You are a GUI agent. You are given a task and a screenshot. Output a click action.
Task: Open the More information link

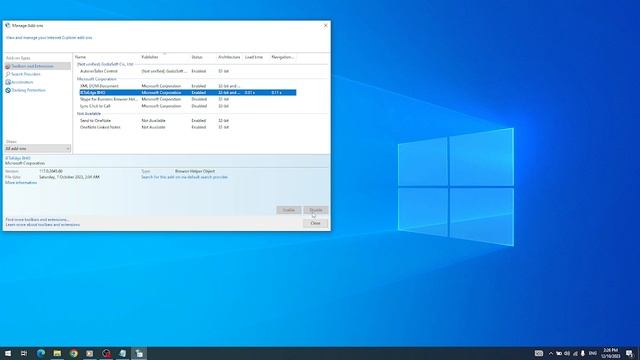click(x=21, y=183)
